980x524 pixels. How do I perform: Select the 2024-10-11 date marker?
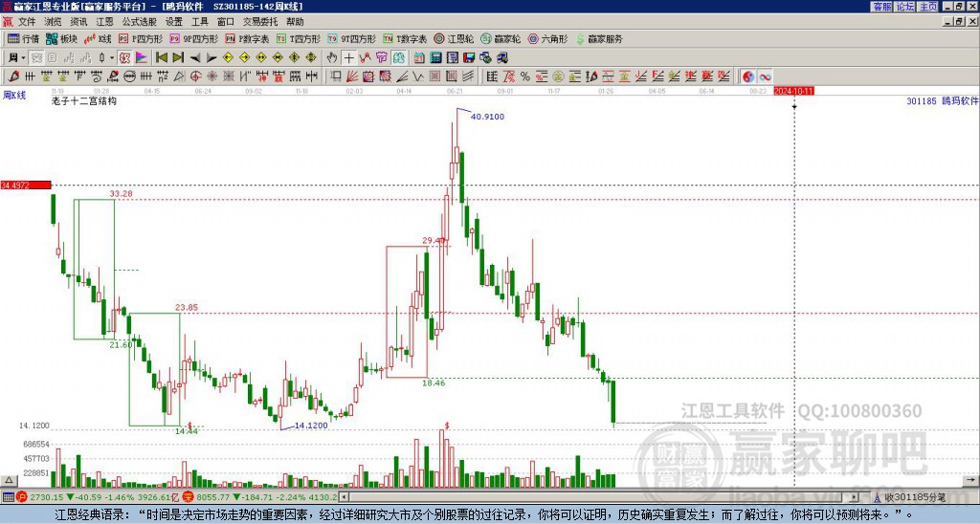(x=793, y=91)
